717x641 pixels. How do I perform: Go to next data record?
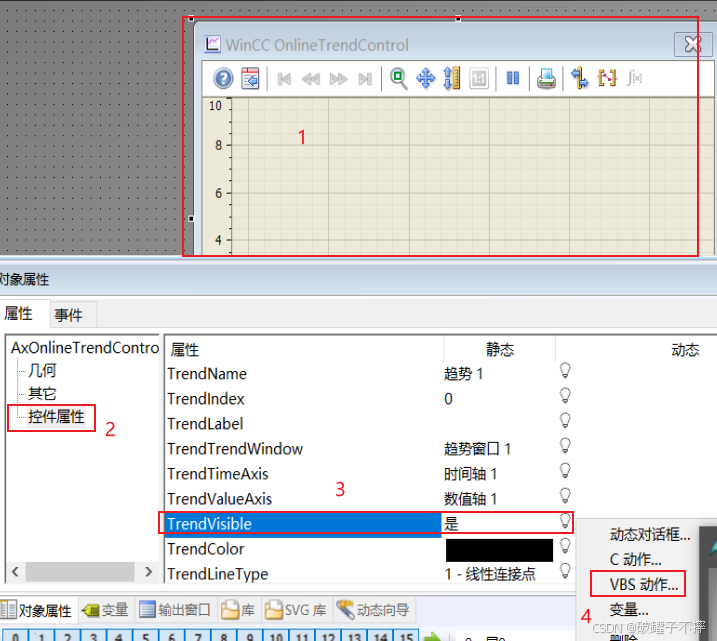click(338, 79)
